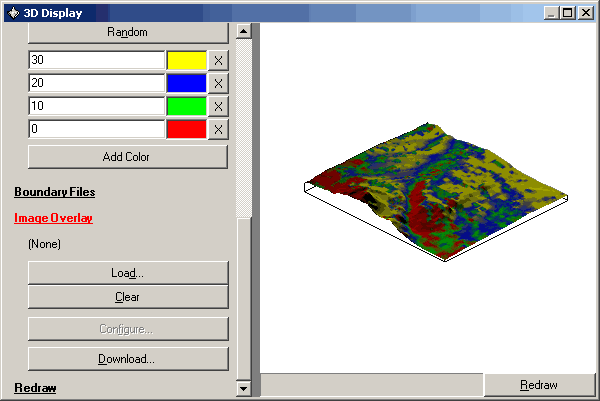Edit the value field containing 20
This screenshot has width=600, height=401.
coord(97,83)
